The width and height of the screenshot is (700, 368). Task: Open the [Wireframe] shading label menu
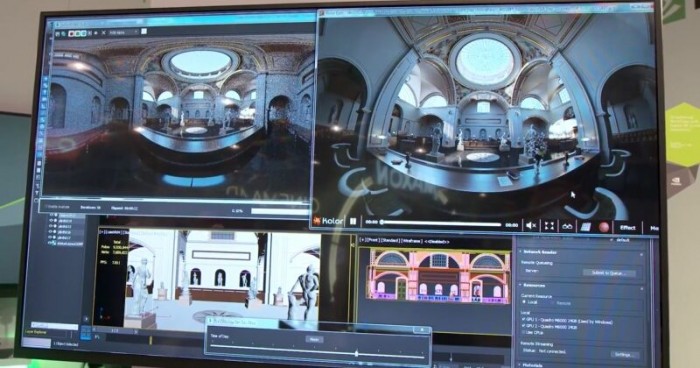(x=411, y=241)
